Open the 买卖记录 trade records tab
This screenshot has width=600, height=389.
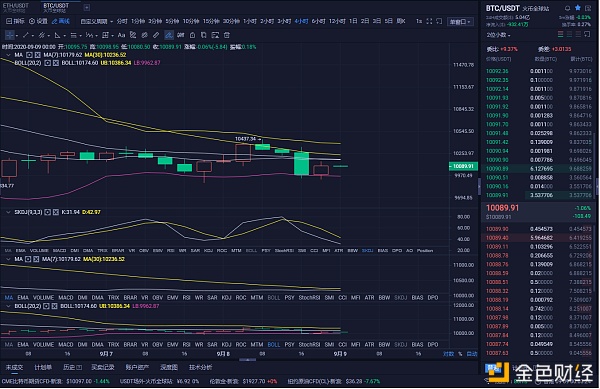(103, 367)
